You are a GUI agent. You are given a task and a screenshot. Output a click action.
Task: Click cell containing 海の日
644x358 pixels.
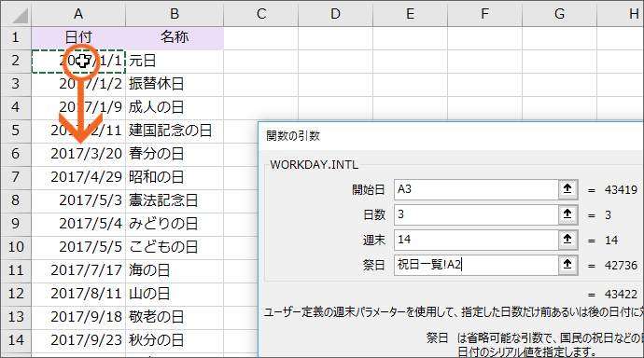coord(175,270)
